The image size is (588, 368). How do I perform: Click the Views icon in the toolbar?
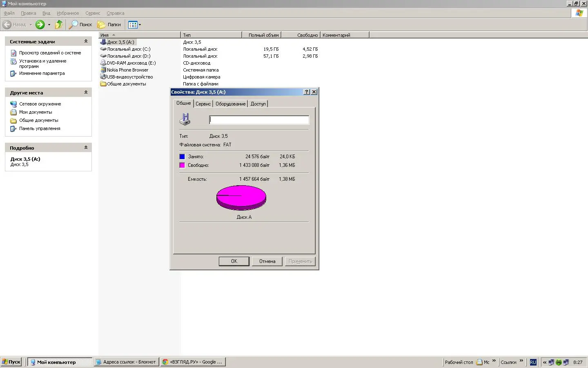click(x=133, y=25)
